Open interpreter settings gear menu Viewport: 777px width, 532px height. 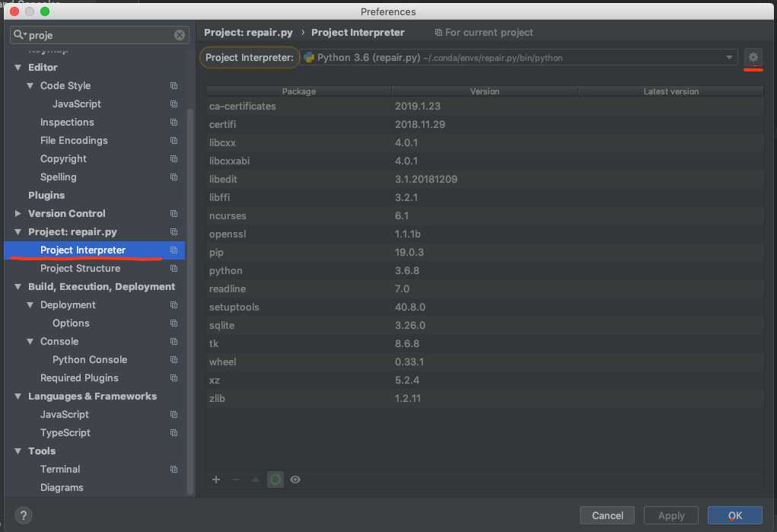pos(753,57)
